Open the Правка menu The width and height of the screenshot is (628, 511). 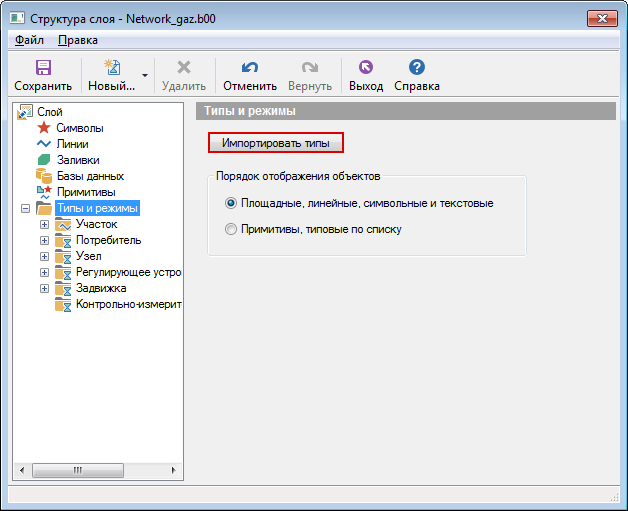coord(78,40)
